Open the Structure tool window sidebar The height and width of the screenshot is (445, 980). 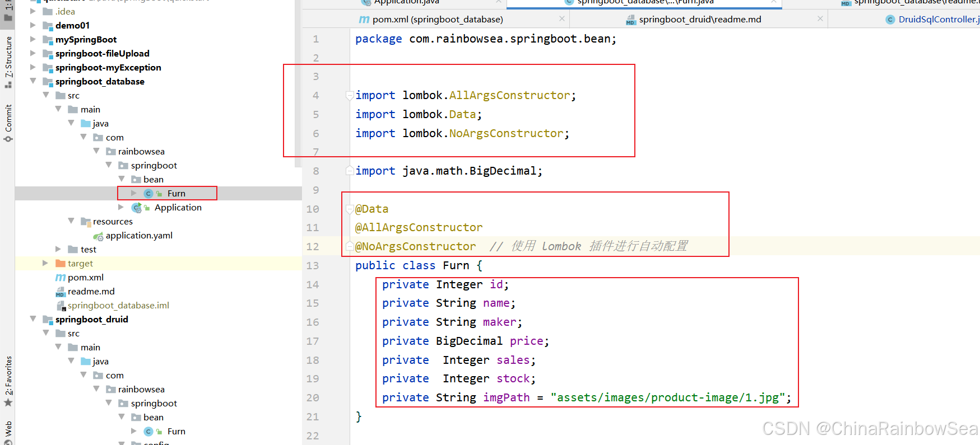coord(8,62)
